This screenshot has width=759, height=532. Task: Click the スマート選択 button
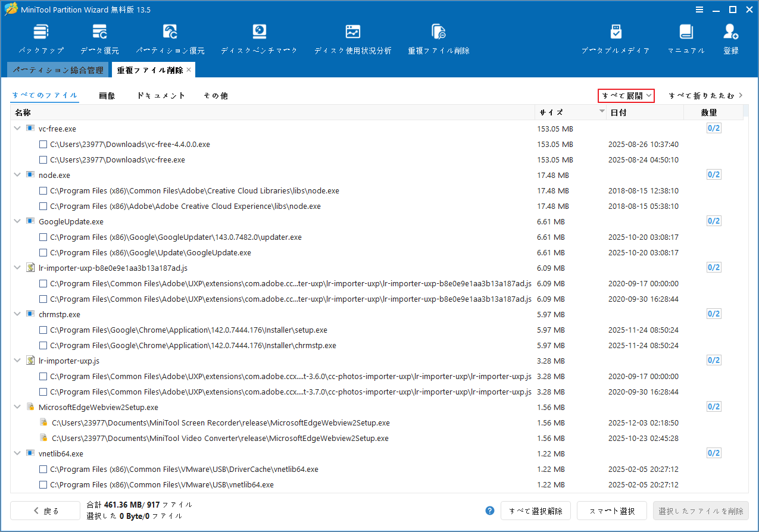click(611, 511)
